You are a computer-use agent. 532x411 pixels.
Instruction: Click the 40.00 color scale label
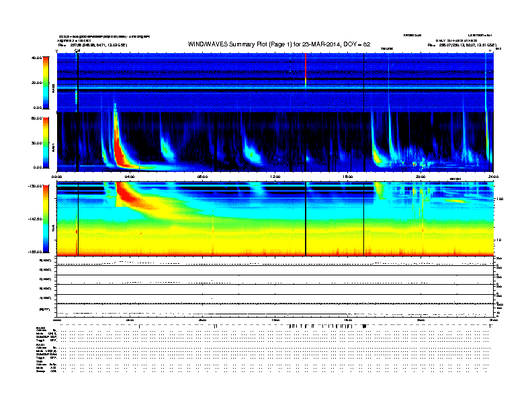pyautogui.click(x=36, y=58)
